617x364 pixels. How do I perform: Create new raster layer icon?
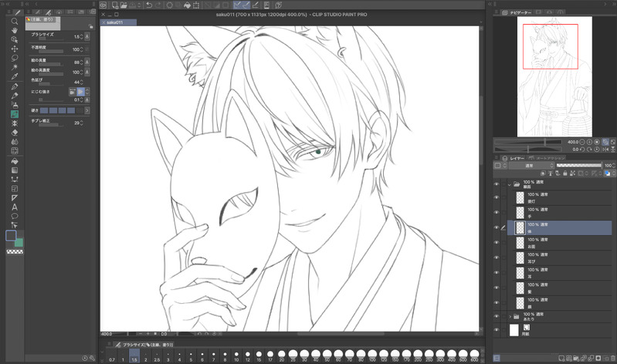[x=562, y=358]
